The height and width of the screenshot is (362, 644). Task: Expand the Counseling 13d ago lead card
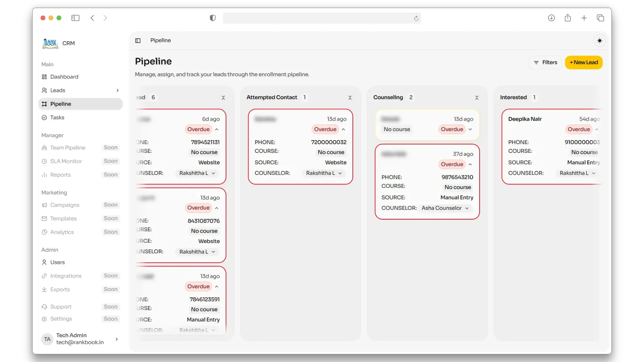(470, 129)
